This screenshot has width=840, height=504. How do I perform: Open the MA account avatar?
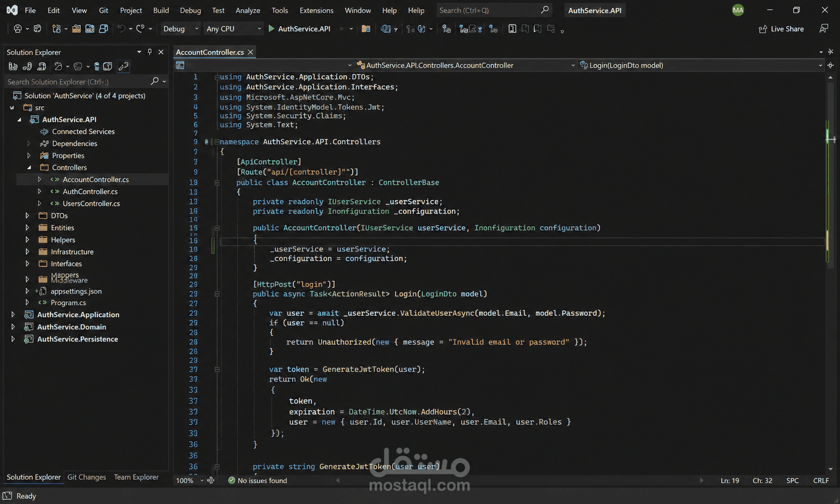point(738,10)
